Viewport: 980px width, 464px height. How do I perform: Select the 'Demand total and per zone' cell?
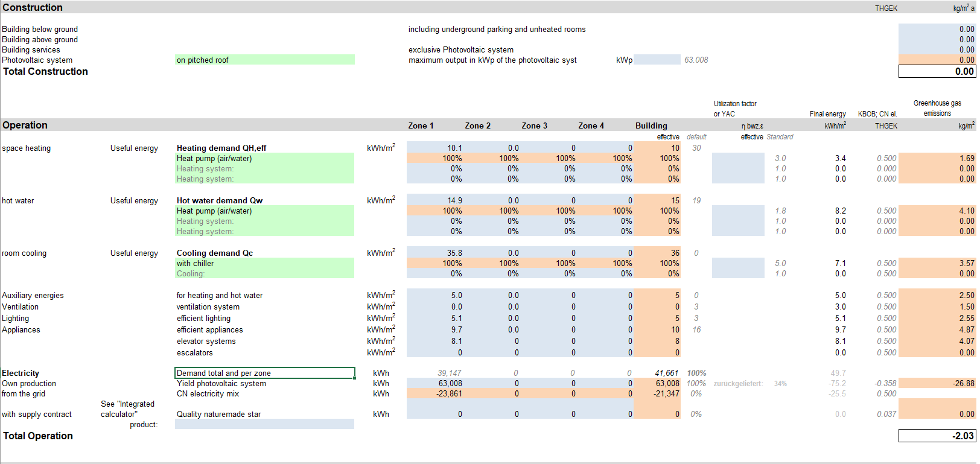264,373
